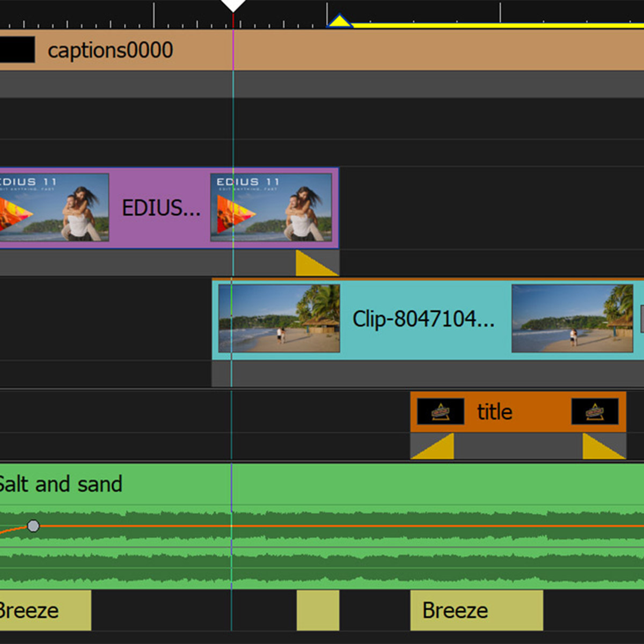Click the Clip-8047104 clip name
Image resolution: width=644 pixels, height=644 pixels.
423,319
